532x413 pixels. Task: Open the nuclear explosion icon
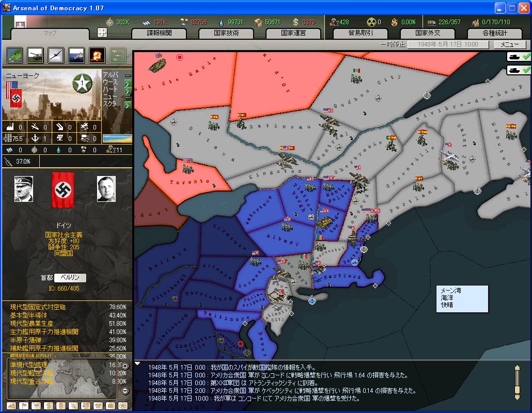point(97,55)
